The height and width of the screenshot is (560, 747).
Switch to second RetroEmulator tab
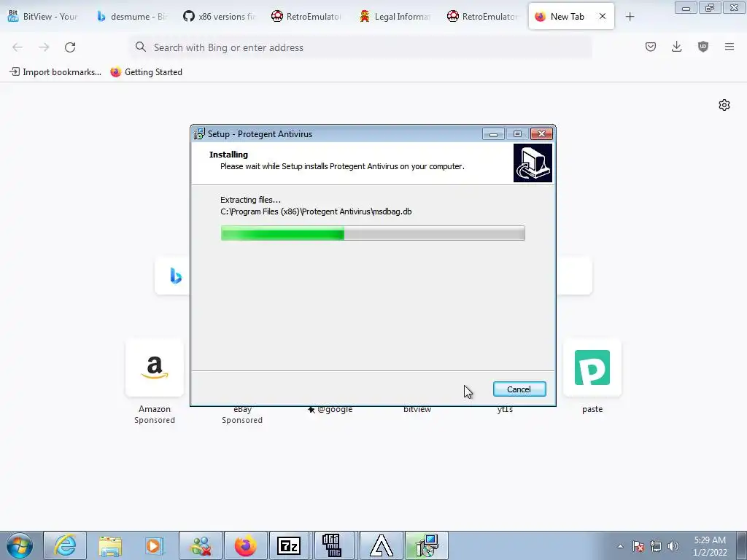482,16
